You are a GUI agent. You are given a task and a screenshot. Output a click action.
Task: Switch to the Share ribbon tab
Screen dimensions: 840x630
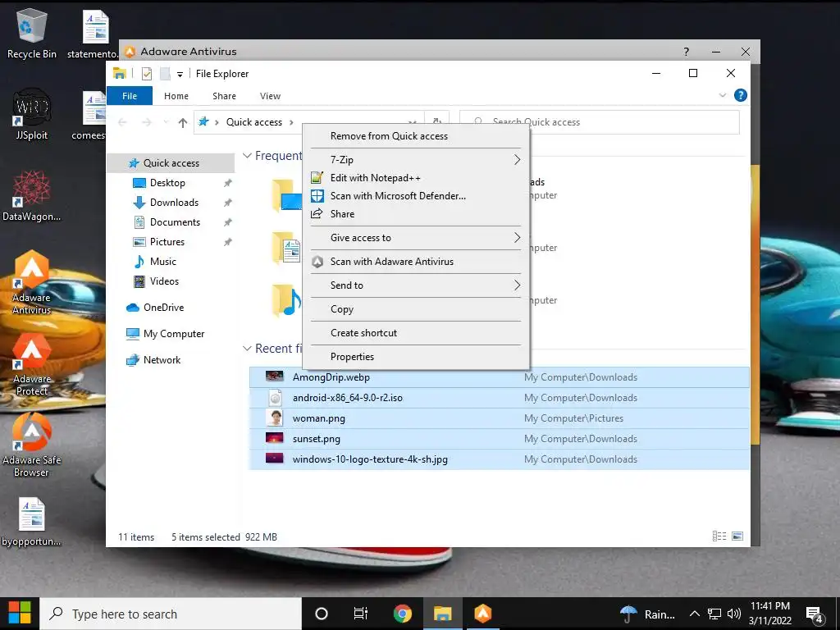click(224, 96)
